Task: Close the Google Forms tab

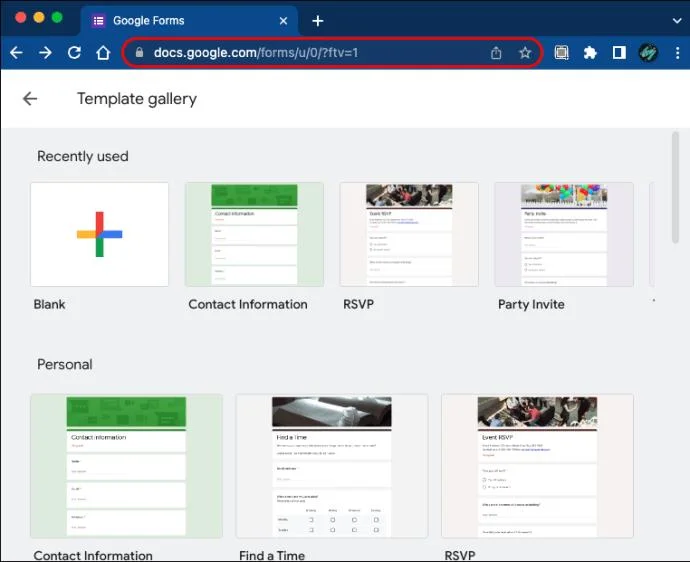Action: [x=283, y=21]
